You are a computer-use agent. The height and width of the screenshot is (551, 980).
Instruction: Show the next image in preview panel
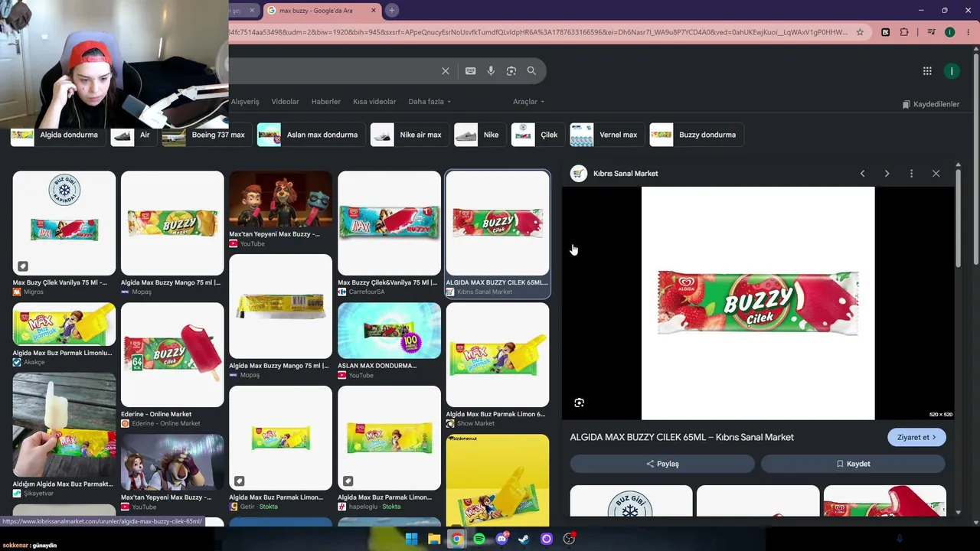pyautogui.click(x=887, y=174)
